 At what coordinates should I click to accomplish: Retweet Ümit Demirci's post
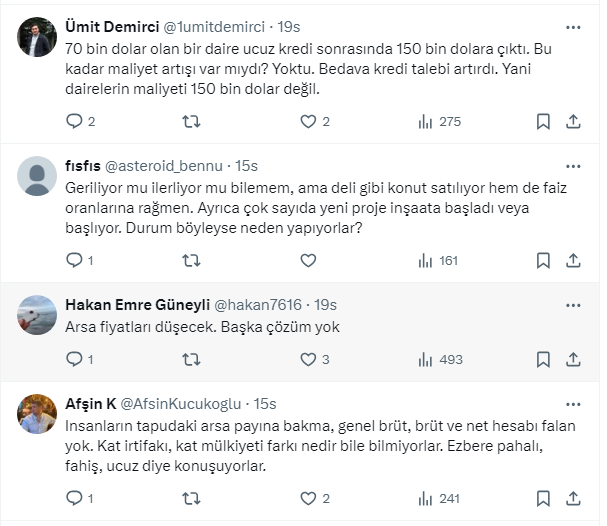pyautogui.click(x=190, y=122)
